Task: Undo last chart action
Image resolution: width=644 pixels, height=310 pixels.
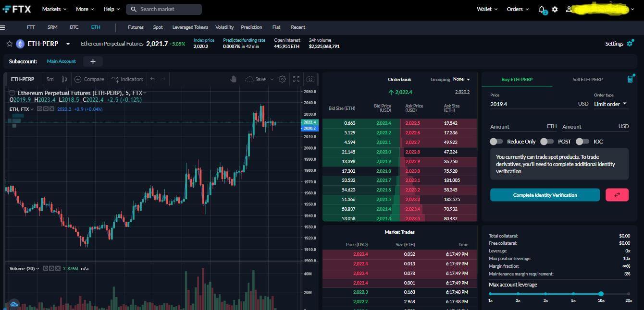Action: 153,79
